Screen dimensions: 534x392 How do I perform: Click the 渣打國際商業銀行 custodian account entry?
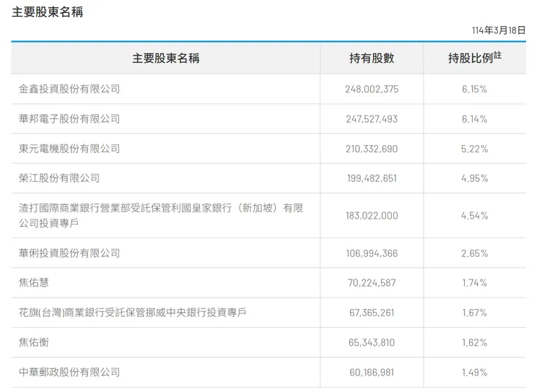tap(161, 215)
